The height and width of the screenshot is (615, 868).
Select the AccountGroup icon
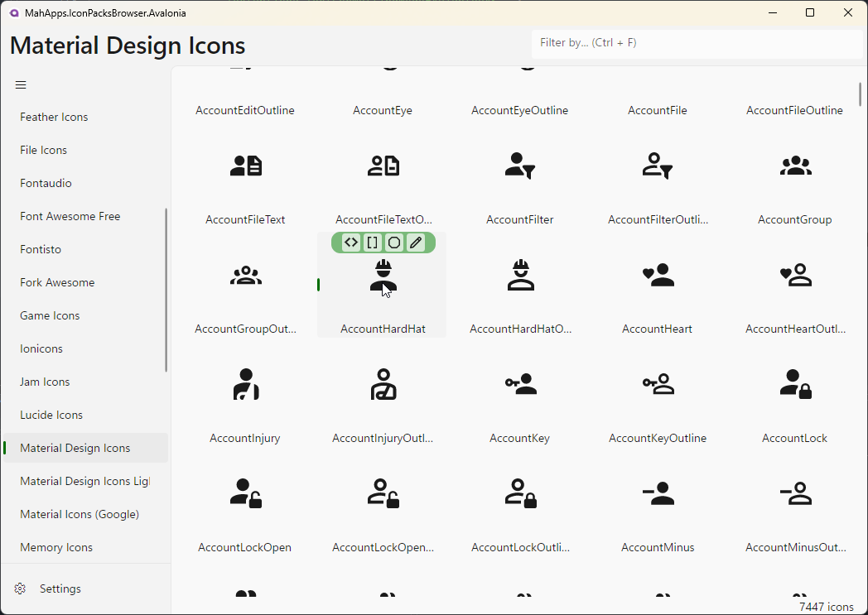(795, 166)
